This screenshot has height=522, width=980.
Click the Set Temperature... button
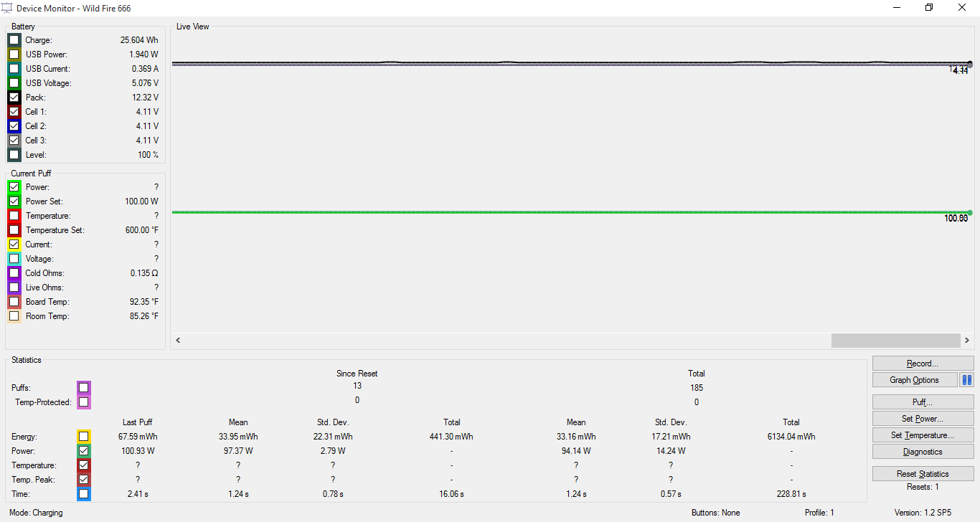[923, 435]
